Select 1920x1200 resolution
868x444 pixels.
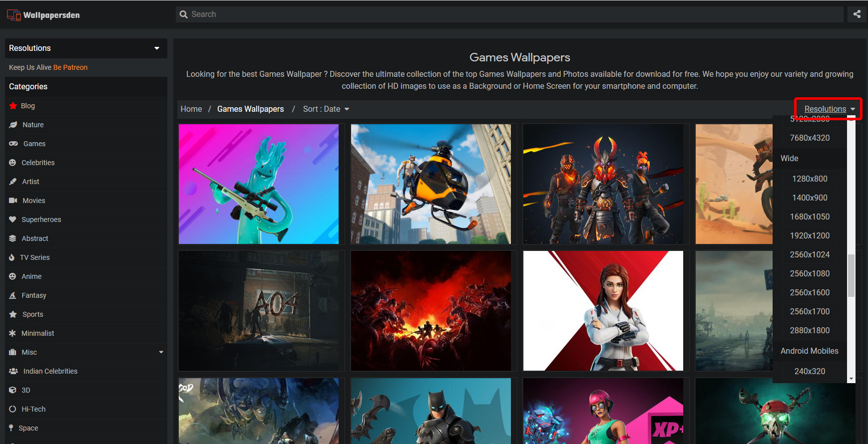pos(810,236)
